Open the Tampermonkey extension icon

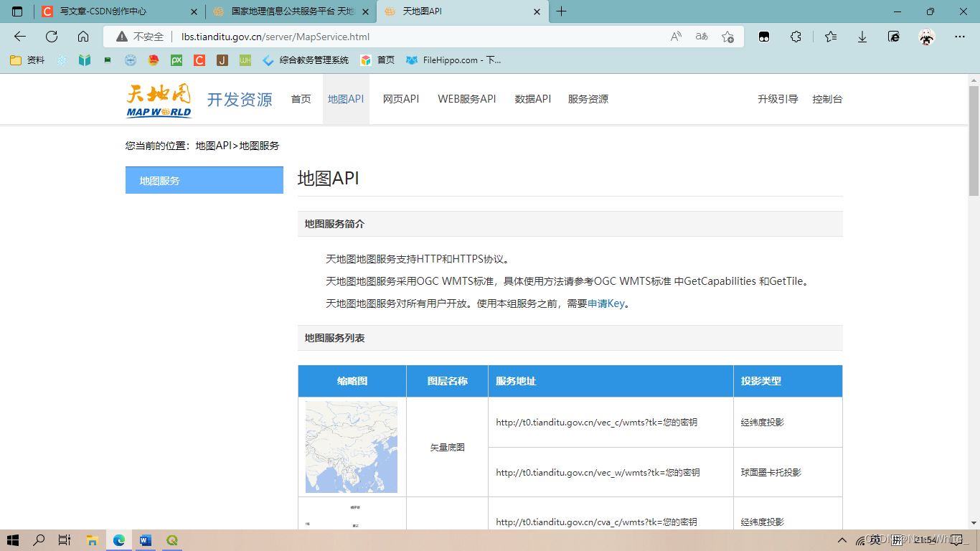[764, 37]
